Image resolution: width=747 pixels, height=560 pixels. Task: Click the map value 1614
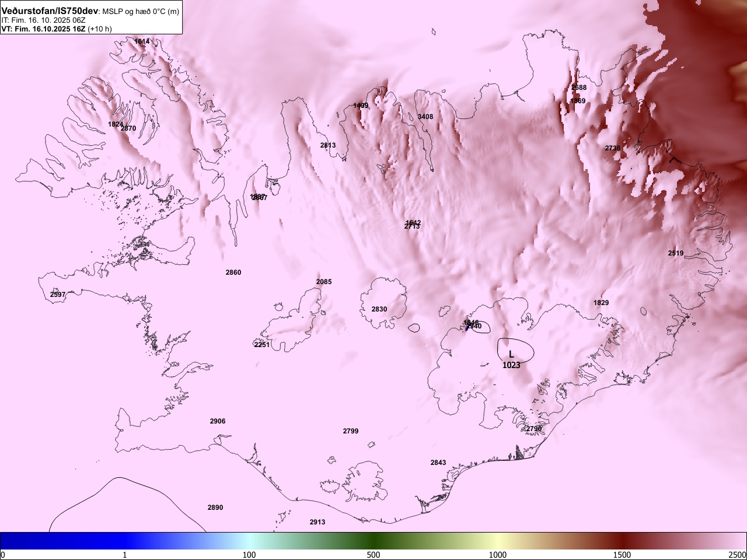[x=142, y=41]
